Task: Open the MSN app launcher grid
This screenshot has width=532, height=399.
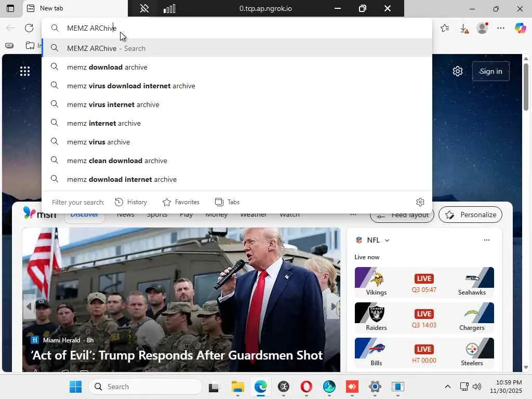Action: (x=25, y=71)
